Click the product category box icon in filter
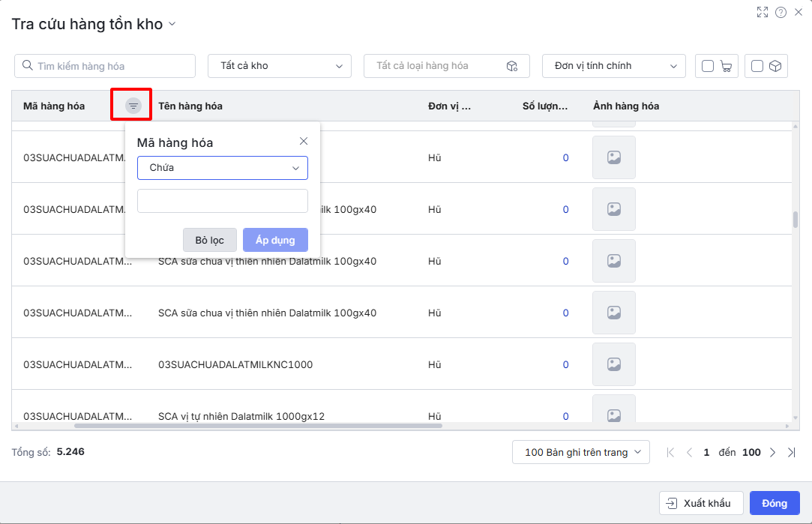Screen dimensions: 812x524 click(512, 66)
